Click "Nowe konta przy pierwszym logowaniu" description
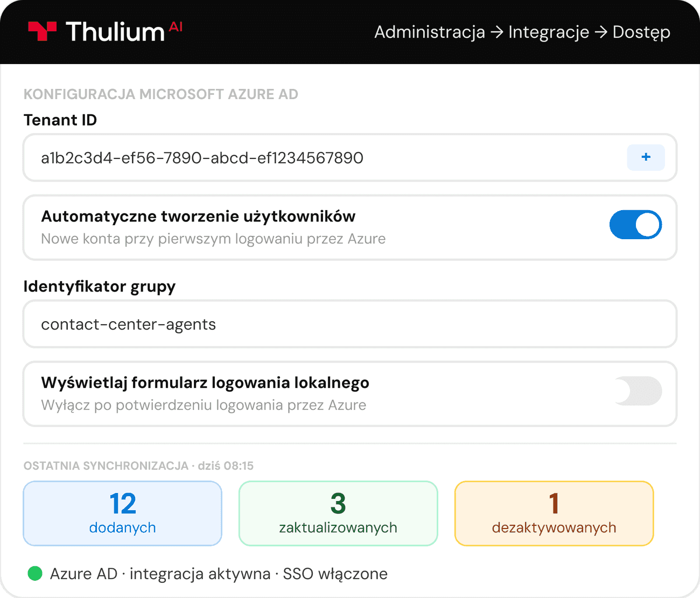The width and height of the screenshot is (700, 598). (x=213, y=239)
